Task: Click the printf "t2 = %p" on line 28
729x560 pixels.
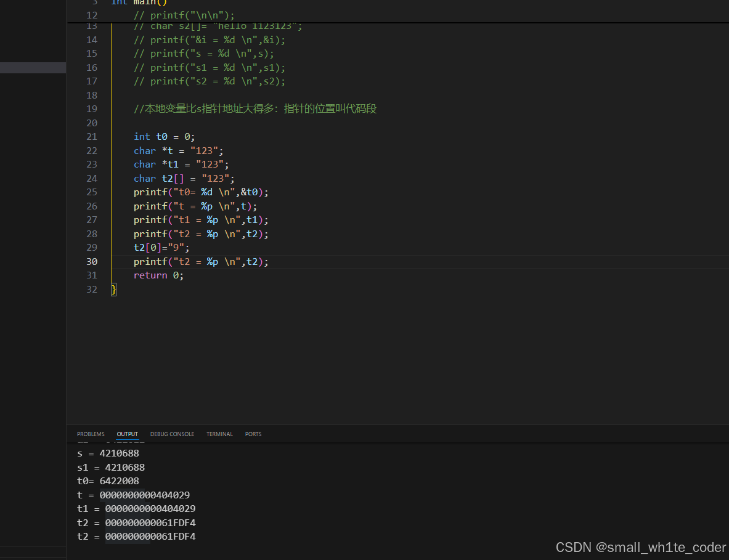Action: coord(201,233)
